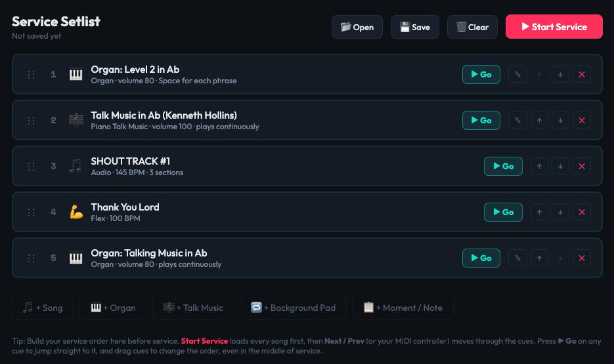Click 'Audio · 145 BPM · 3 sections' details
Image resolution: width=614 pixels, height=364 pixels.
(x=137, y=172)
